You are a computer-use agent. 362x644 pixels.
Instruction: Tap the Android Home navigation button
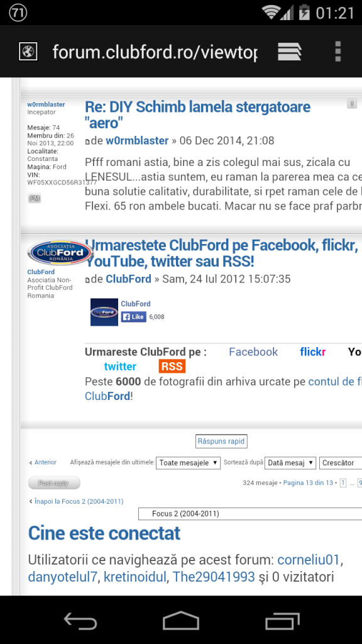[180, 619]
